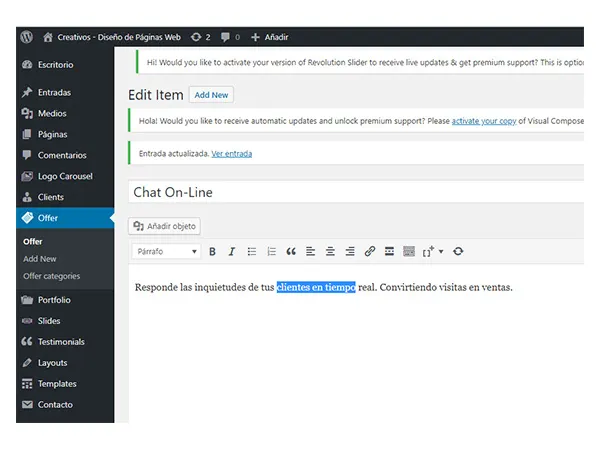Select the Offer menu item
This screenshot has height=450, width=600.
coord(65,218)
